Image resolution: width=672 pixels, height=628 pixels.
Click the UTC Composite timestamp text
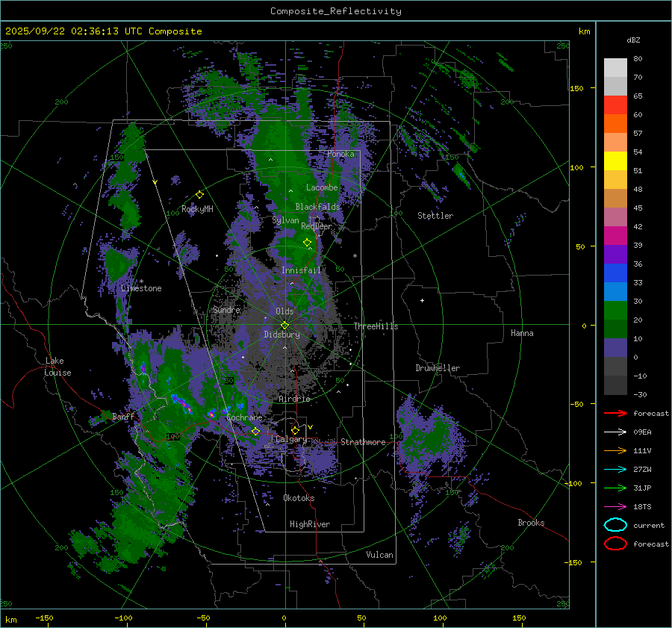(104, 31)
